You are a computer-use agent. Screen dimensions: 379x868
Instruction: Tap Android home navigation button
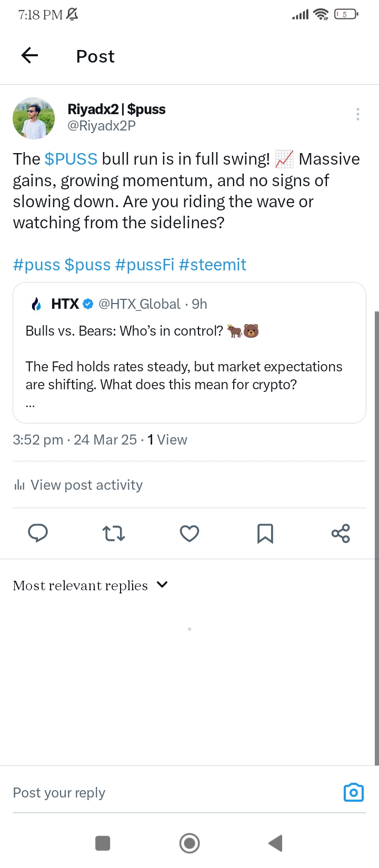(189, 843)
